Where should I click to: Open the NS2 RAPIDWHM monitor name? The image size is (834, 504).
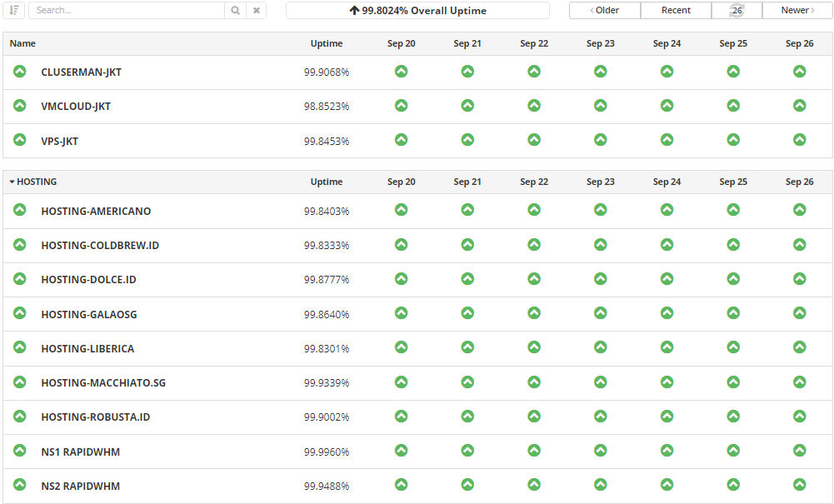pyautogui.click(x=80, y=486)
